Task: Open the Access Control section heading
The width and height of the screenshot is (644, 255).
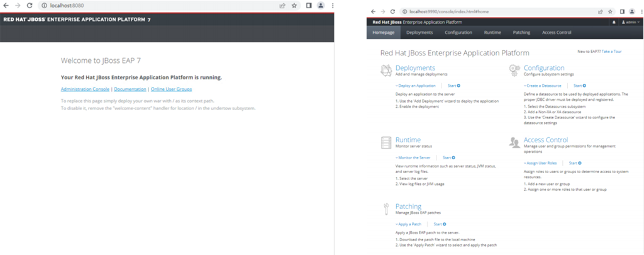Action: pyautogui.click(x=546, y=140)
